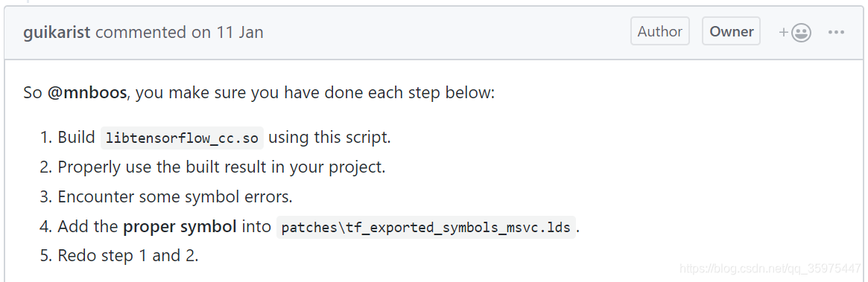Viewport: 868px width, 282px height.
Task: Select the libtensorflow_cc.so code snippet
Action: pos(182,138)
